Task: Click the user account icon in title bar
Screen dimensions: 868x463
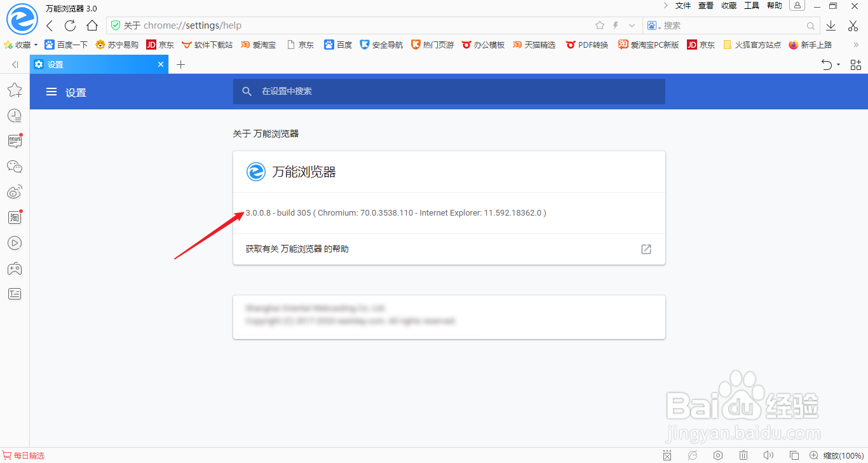Action: pos(797,6)
